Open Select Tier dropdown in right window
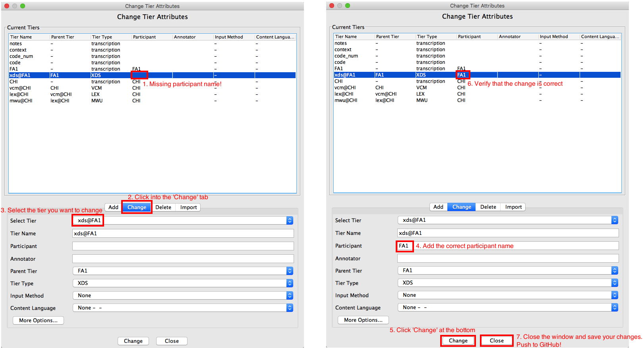This screenshot has width=644, height=348. tap(508, 220)
